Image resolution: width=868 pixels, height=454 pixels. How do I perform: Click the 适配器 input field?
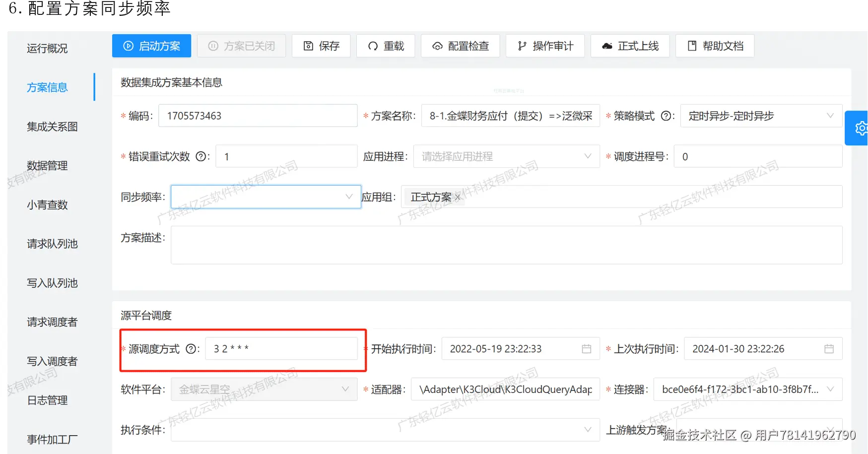(x=505, y=389)
